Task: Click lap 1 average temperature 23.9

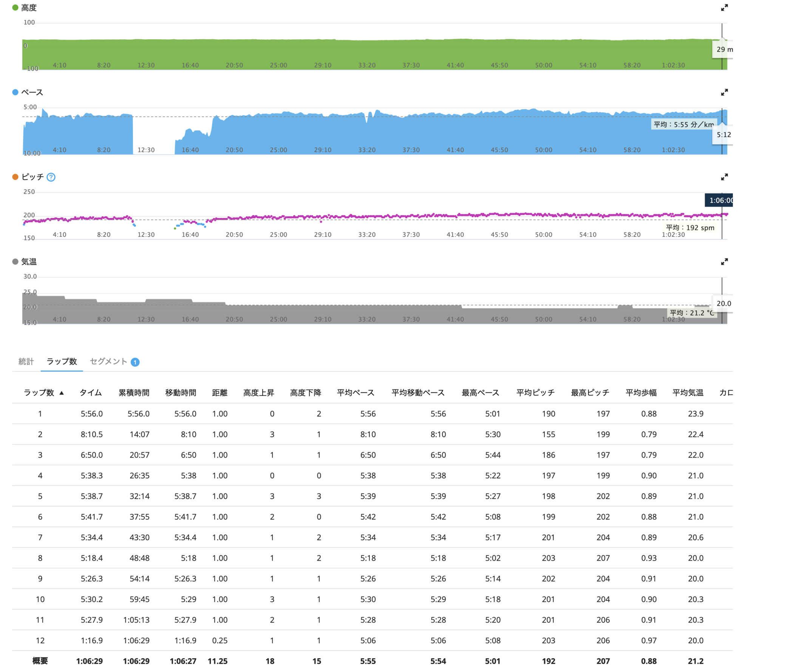Action: click(696, 414)
